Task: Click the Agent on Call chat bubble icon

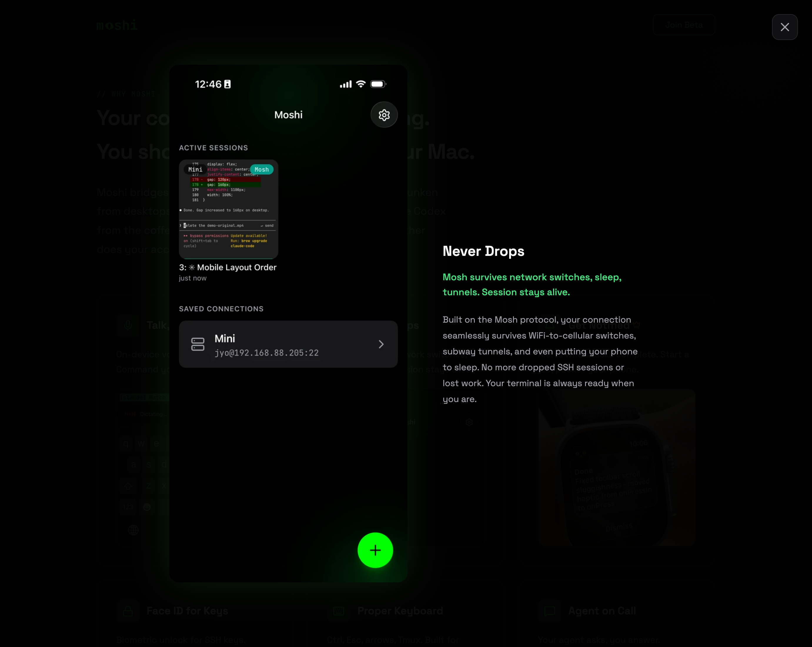Action: 549,611
